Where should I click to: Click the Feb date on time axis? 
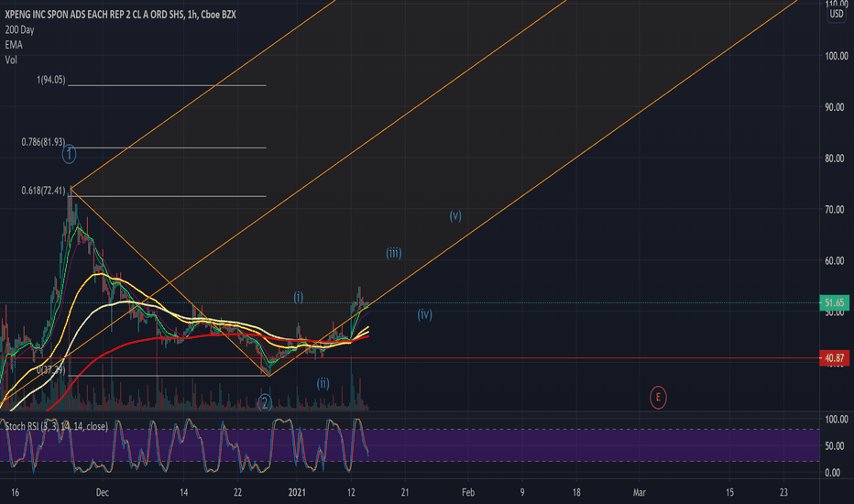click(x=468, y=493)
